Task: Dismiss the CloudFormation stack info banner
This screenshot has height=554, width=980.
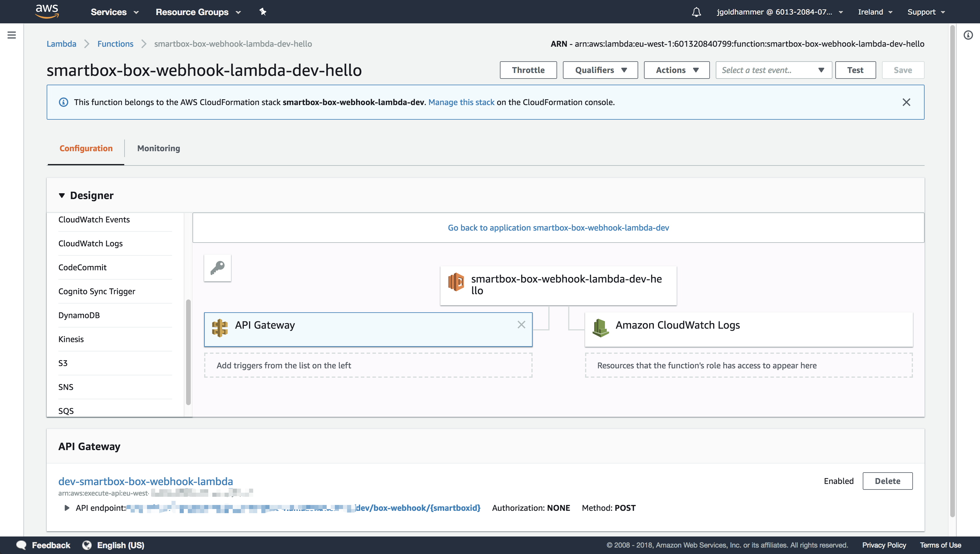Action: (x=907, y=102)
